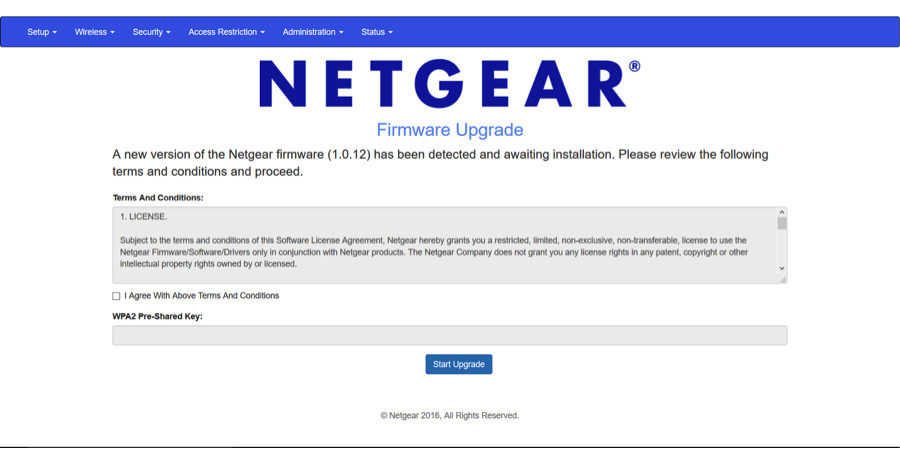
Task: Click the 'I Agree With Above Terms And Conditions' label
Action: [201, 296]
